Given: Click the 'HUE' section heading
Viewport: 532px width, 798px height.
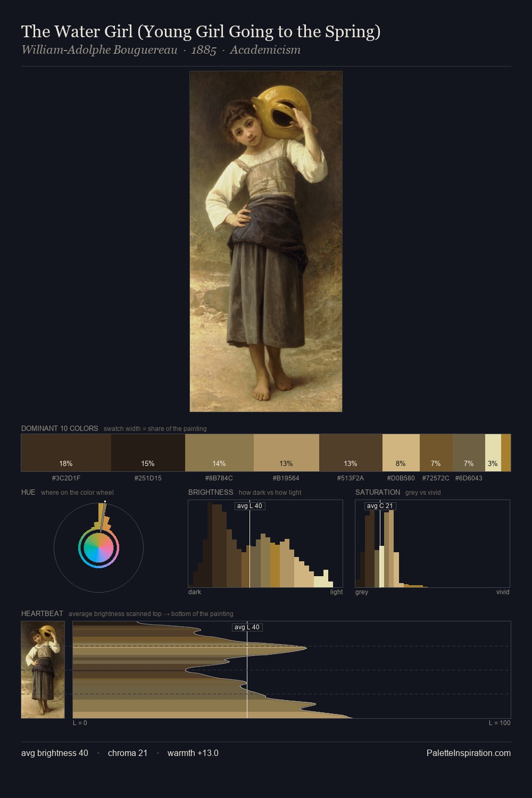Looking at the screenshot, I should click(x=28, y=492).
